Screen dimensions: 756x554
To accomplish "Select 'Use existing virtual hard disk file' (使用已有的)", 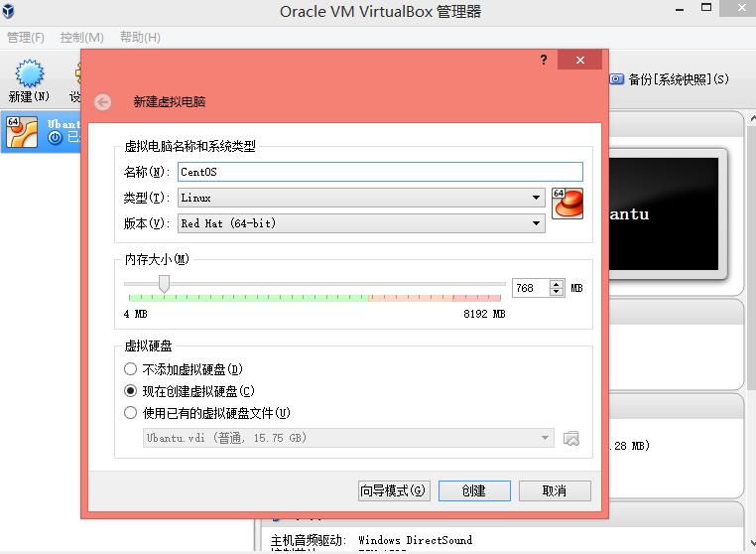I will pyautogui.click(x=130, y=413).
